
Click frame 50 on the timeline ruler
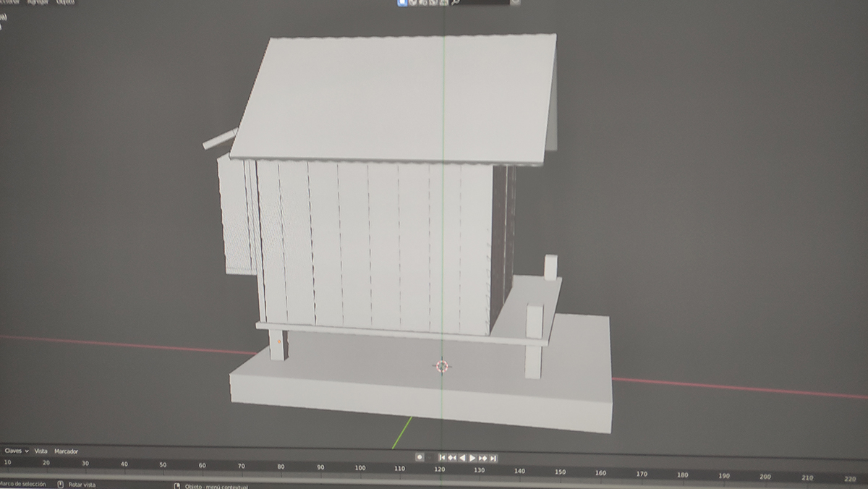[163, 464]
